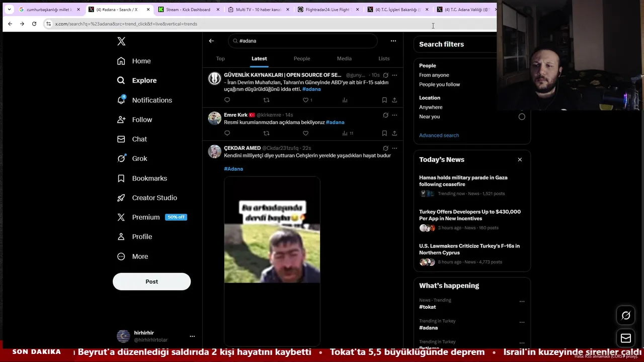Reload the browser page
This screenshot has width=644, height=362.
(34, 24)
